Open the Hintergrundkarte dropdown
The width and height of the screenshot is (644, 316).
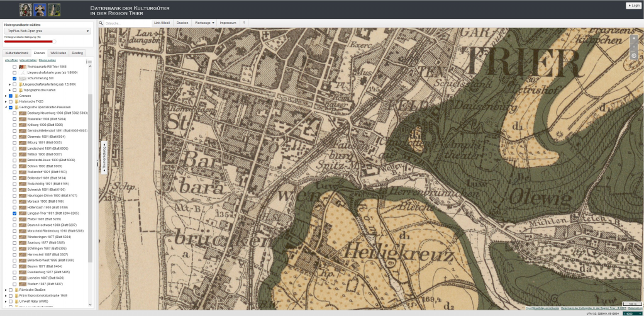(48, 31)
